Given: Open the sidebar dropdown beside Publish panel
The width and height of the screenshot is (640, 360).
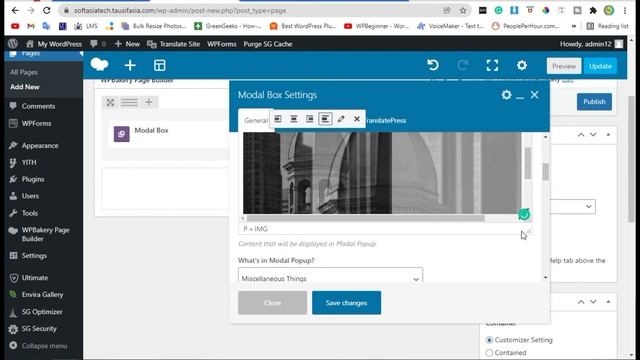Looking at the screenshot, I should click(x=573, y=206).
